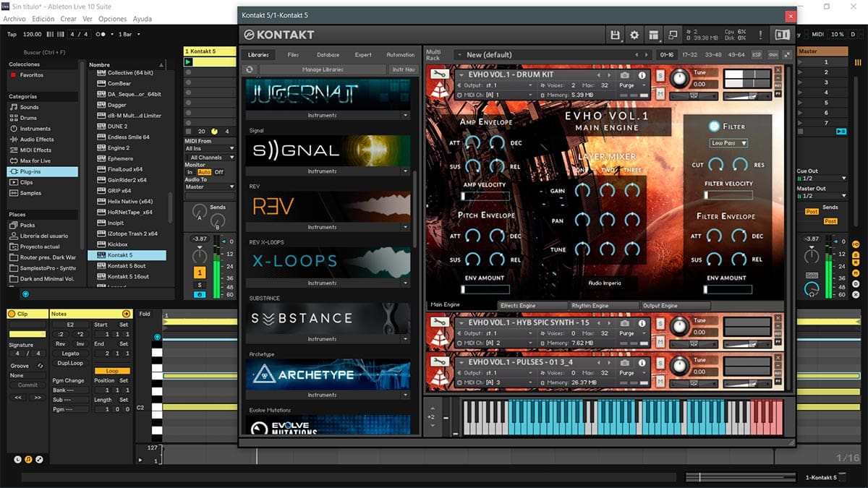868x488 pixels.
Task: Set Monitor to Off
Action: (218, 172)
